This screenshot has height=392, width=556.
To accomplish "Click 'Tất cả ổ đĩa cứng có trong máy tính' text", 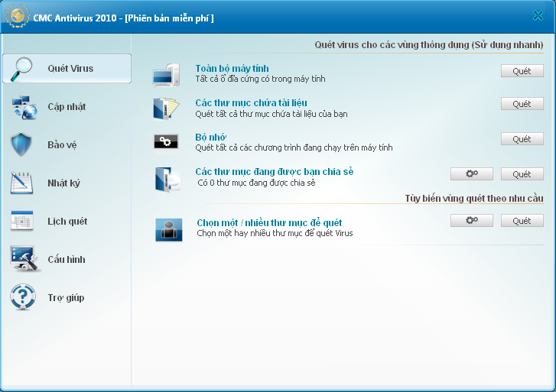I will pos(260,79).
